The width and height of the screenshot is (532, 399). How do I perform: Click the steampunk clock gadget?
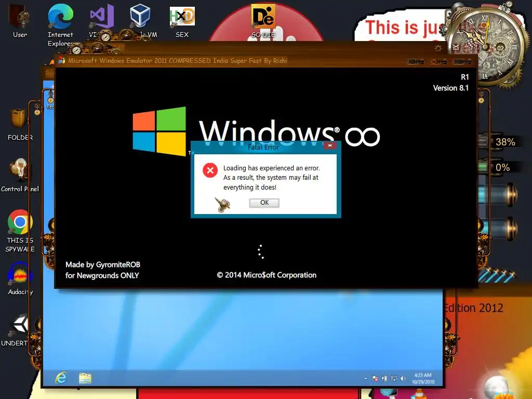(x=486, y=46)
